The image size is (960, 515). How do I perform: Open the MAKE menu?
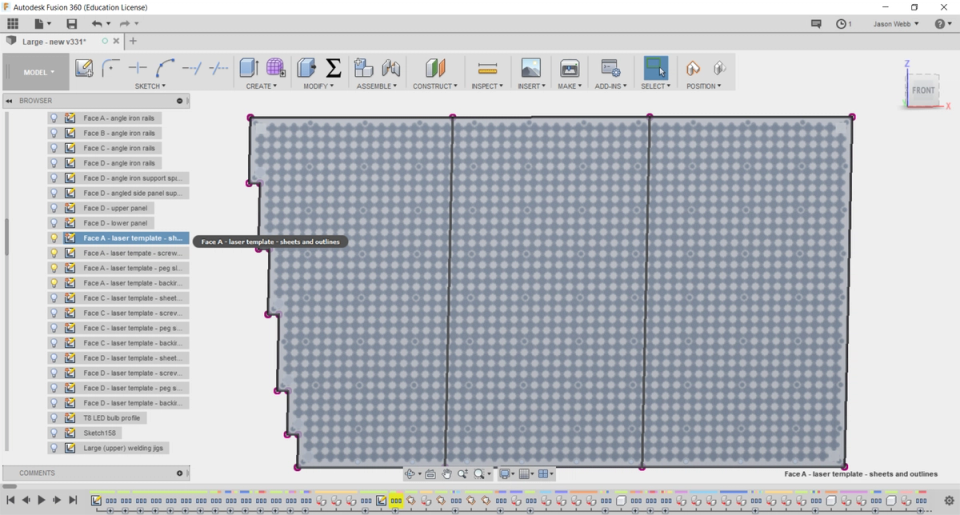[569, 86]
